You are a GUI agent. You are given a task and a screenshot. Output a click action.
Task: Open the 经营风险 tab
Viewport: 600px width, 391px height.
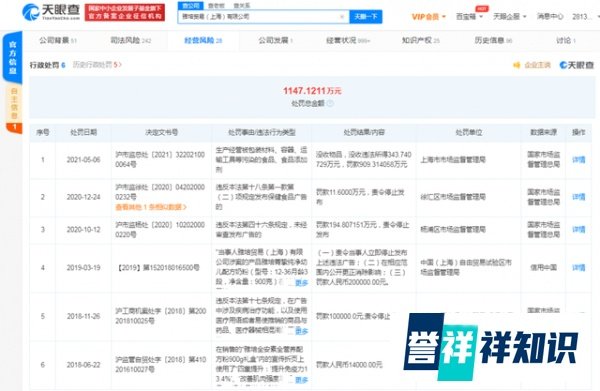203,41
